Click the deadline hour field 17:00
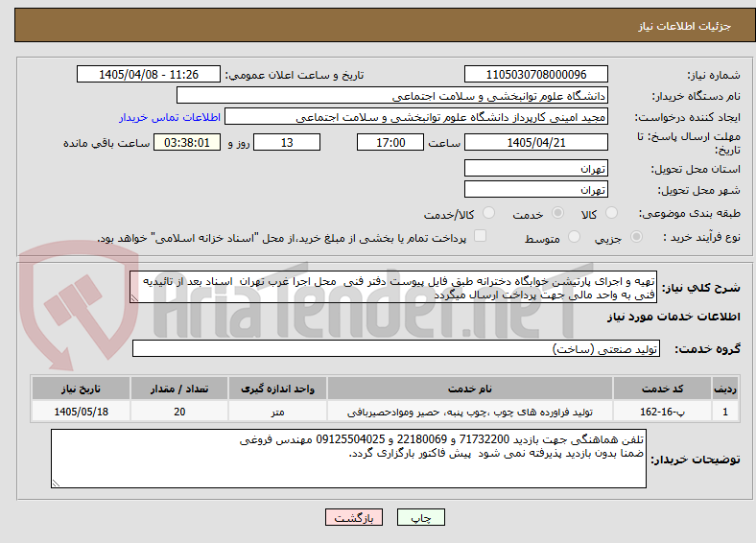756x543 pixels. click(x=390, y=142)
